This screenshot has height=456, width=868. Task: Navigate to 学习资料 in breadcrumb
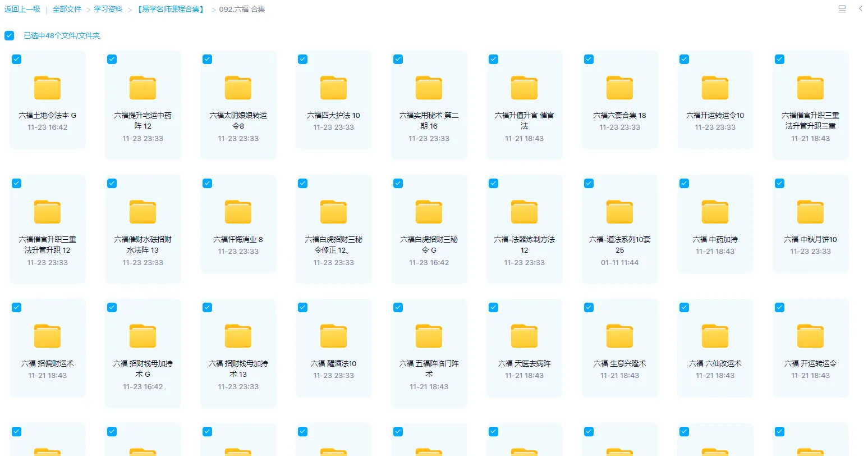point(108,9)
